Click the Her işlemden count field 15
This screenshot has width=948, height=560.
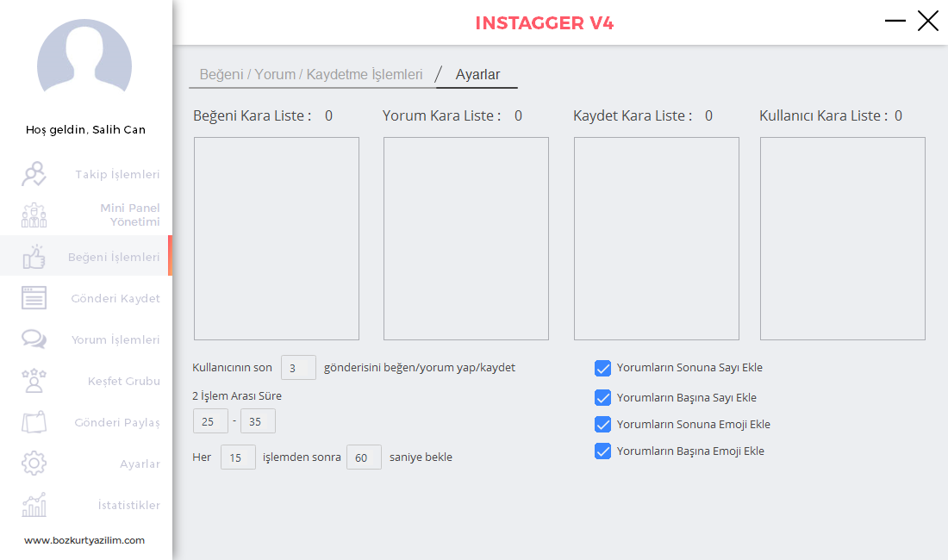pyautogui.click(x=238, y=457)
